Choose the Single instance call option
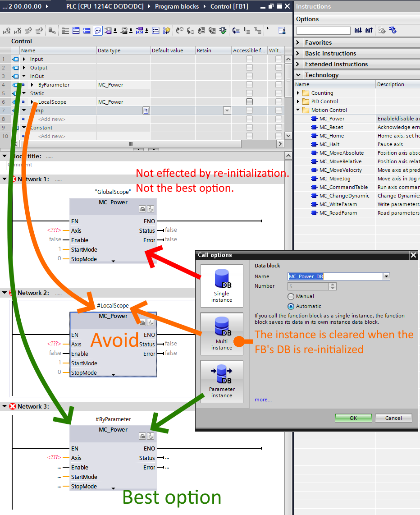The height and width of the screenshot is (515, 420). coord(222,286)
